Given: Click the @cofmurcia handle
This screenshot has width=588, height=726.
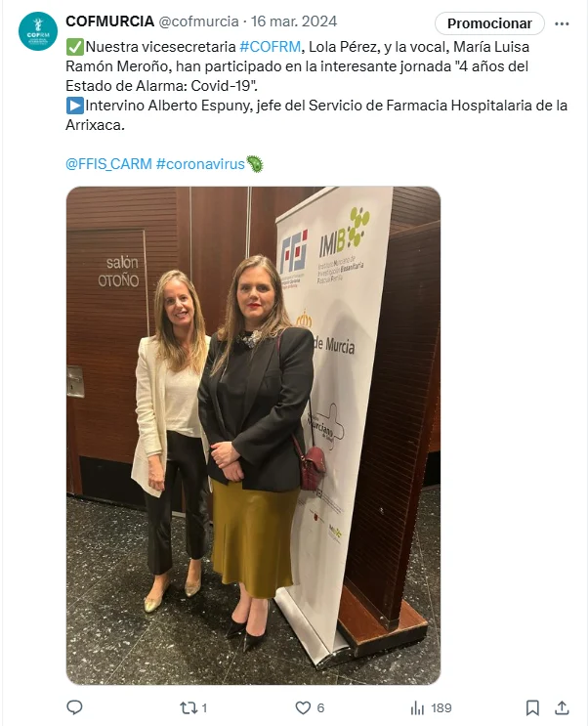Looking at the screenshot, I should click(198, 21).
